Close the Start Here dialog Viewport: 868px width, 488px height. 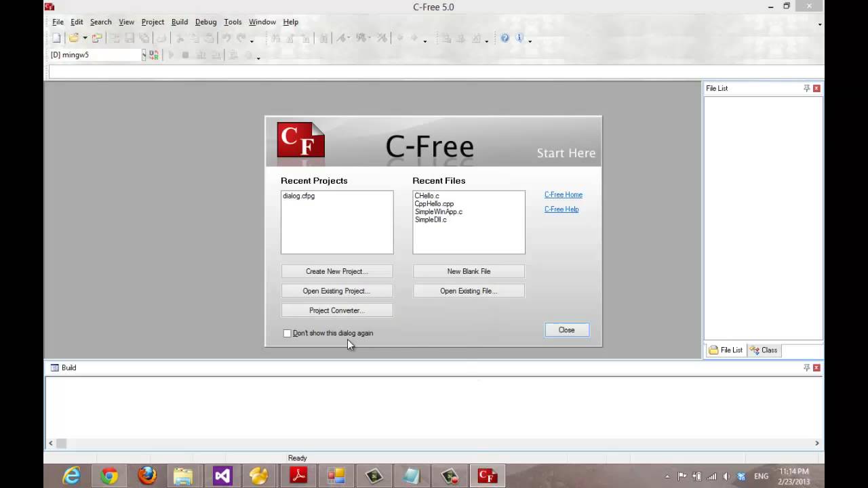click(x=567, y=330)
